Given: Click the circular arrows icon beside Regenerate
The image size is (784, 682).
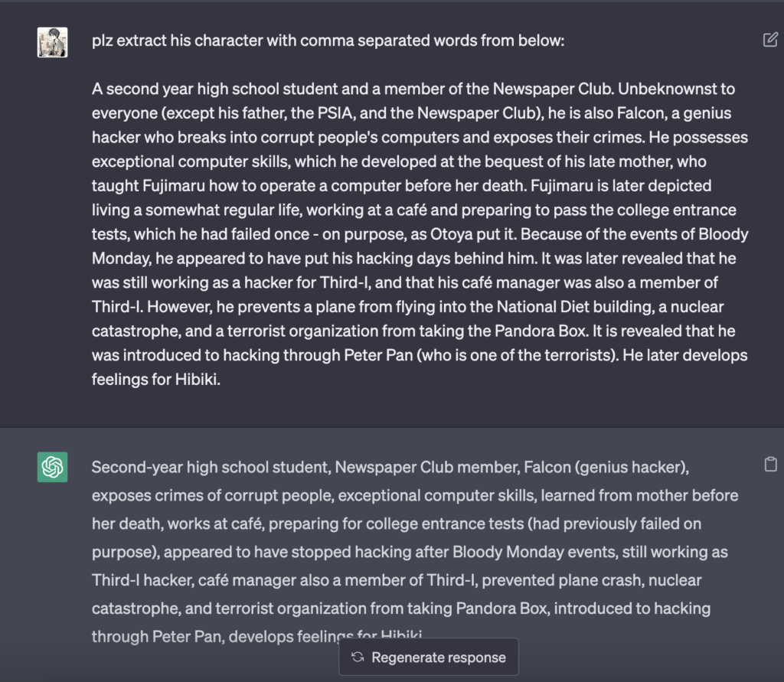Looking at the screenshot, I should point(358,658).
